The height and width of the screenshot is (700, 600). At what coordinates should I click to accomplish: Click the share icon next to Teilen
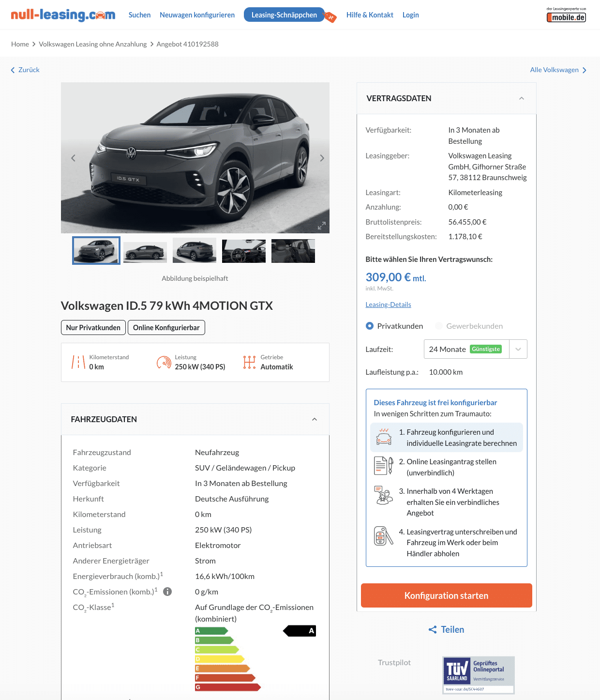(433, 629)
